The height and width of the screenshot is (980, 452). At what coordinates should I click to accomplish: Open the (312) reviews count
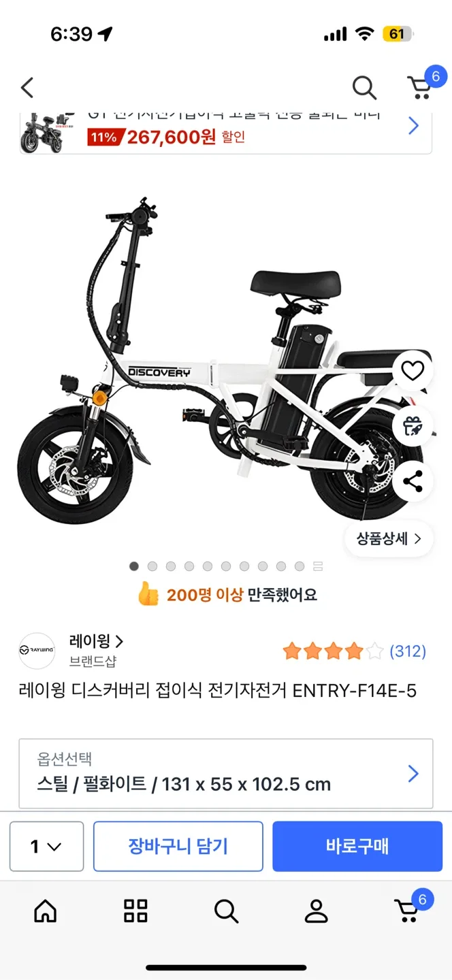[x=408, y=651]
